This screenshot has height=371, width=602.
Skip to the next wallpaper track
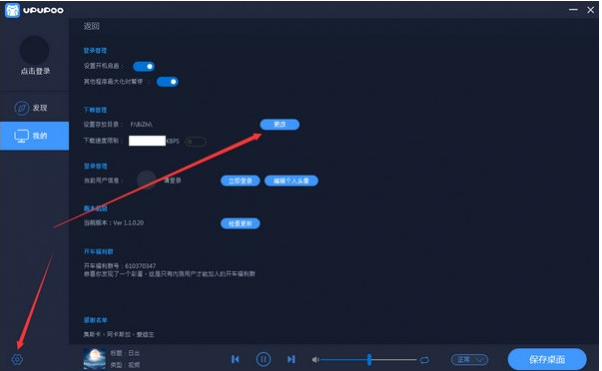click(291, 359)
